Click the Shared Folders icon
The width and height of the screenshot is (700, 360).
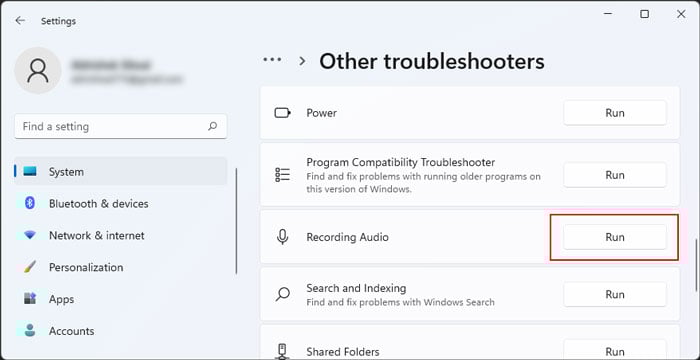(x=282, y=352)
